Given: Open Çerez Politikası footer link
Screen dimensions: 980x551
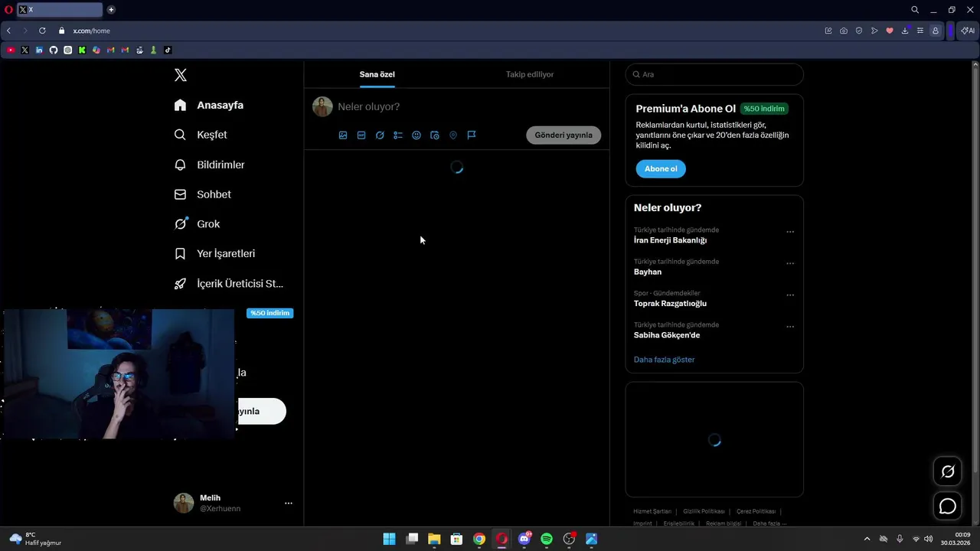Looking at the screenshot, I should click(756, 511).
